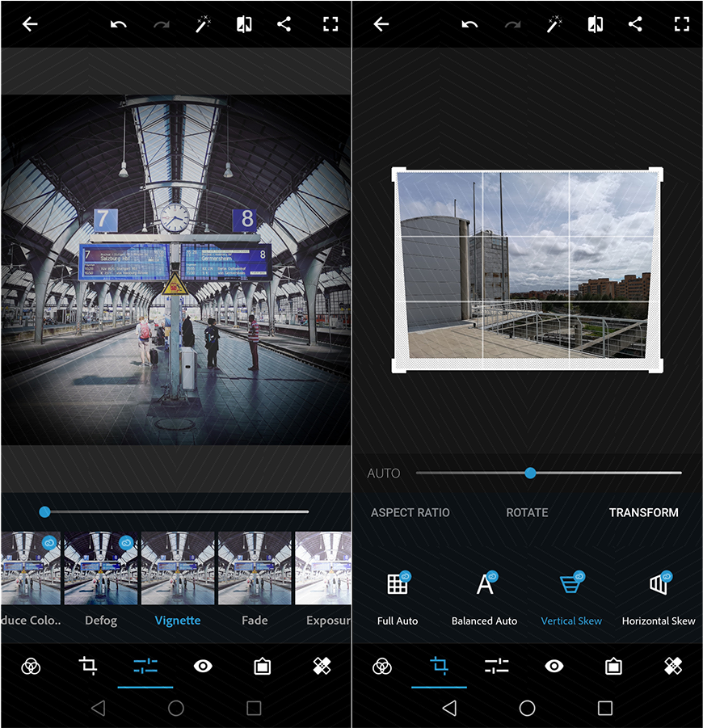The image size is (703, 728).
Task: Switch to the Rotate tab
Action: (x=526, y=512)
